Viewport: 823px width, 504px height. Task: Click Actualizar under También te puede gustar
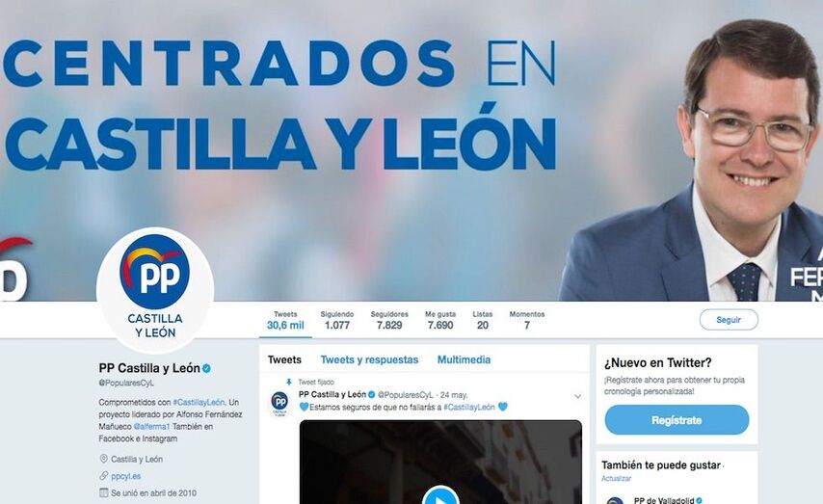pyautogui.click(x=616, y=478)
